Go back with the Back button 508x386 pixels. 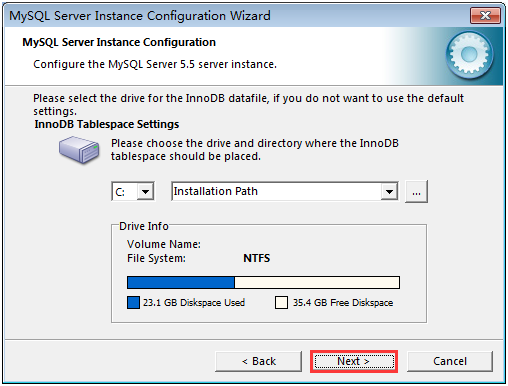259,361
